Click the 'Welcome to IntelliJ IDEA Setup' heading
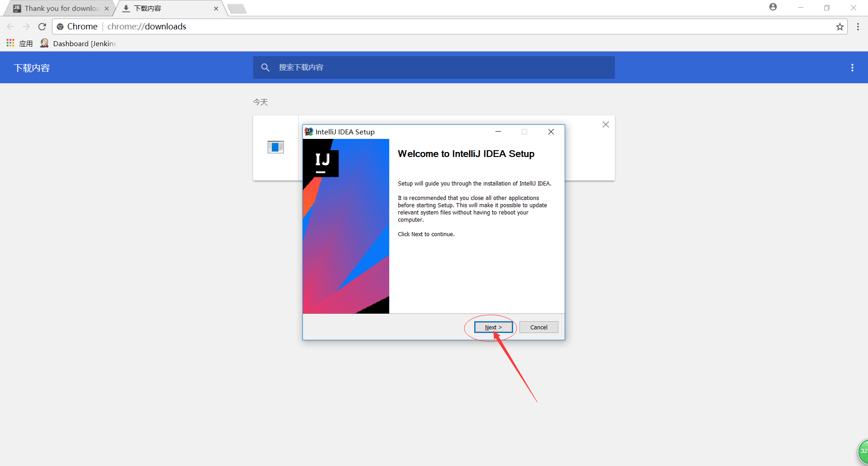Image resolution: width=868 pixels, height=466 pixels. (x=466, y=154)
